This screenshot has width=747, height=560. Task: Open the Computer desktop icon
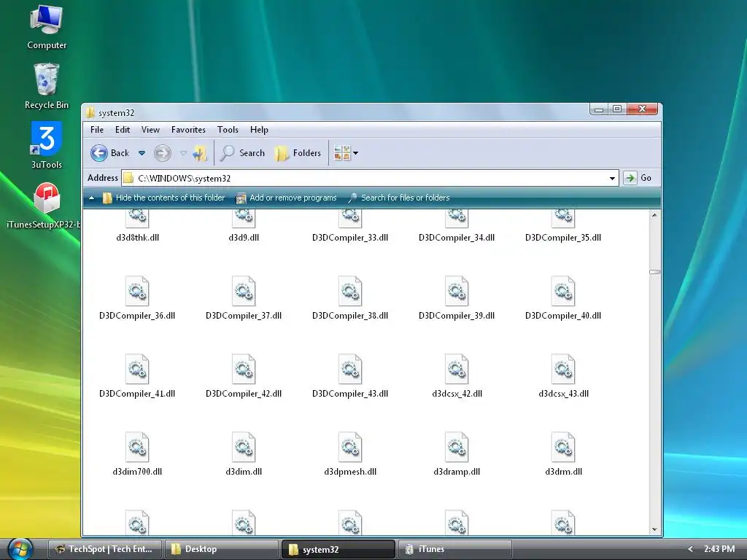coord(46,27)
